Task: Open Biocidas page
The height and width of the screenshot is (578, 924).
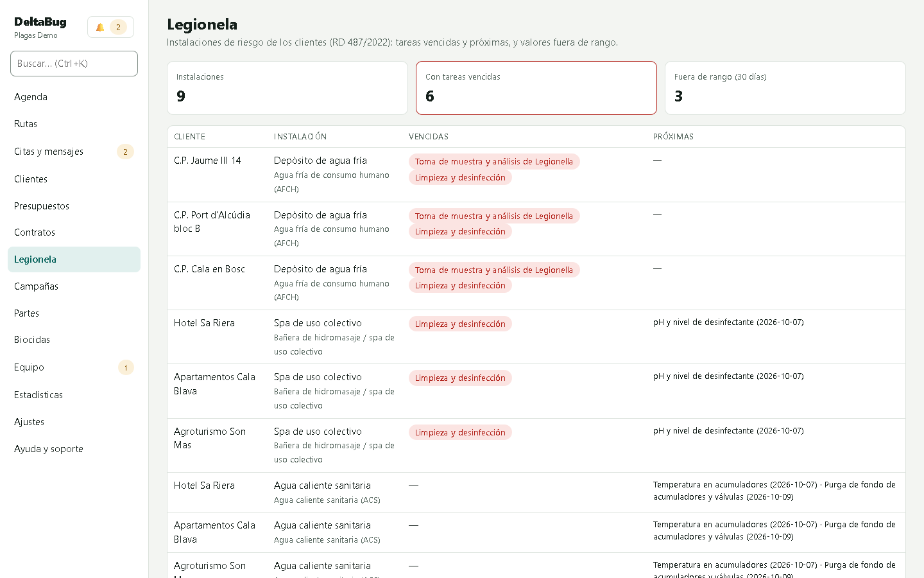Action: [74, 340]
